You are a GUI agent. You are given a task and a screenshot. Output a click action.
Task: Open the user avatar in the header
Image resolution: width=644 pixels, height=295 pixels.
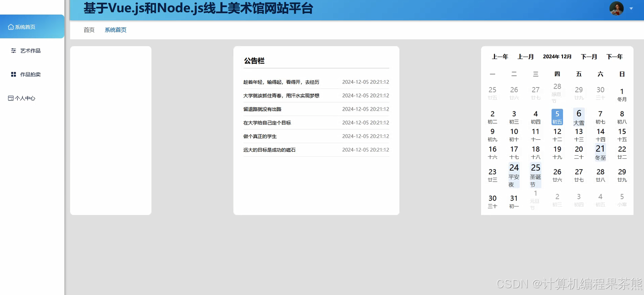pos(616,8)
